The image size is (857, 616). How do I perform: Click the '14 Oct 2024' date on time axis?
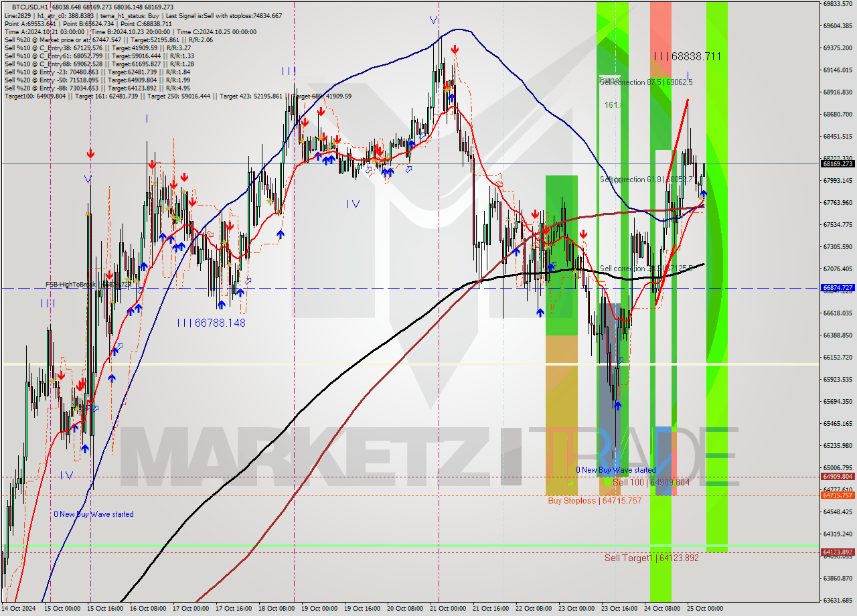pos(17,609)
